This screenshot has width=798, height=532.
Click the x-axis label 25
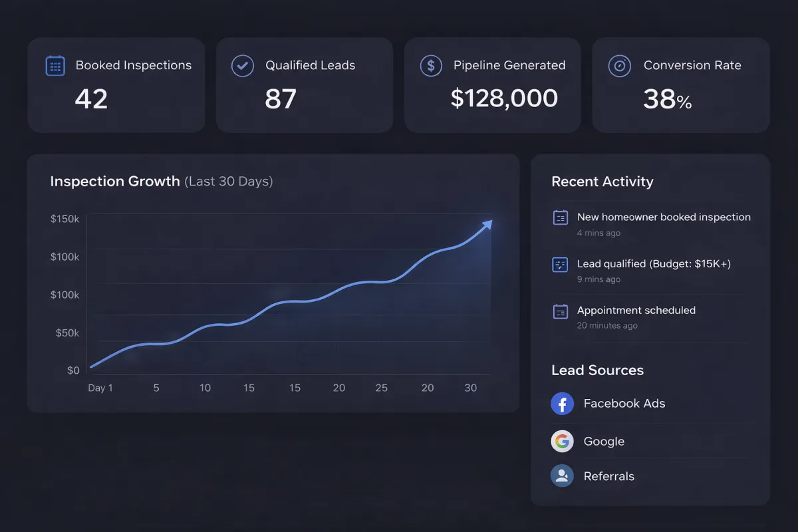(x=381, y=388)
